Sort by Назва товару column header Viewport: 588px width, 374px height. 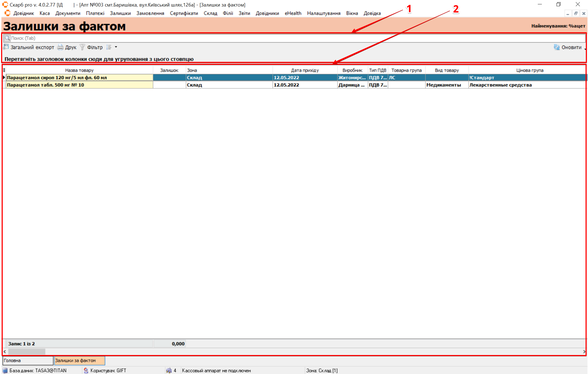point(79,70)
